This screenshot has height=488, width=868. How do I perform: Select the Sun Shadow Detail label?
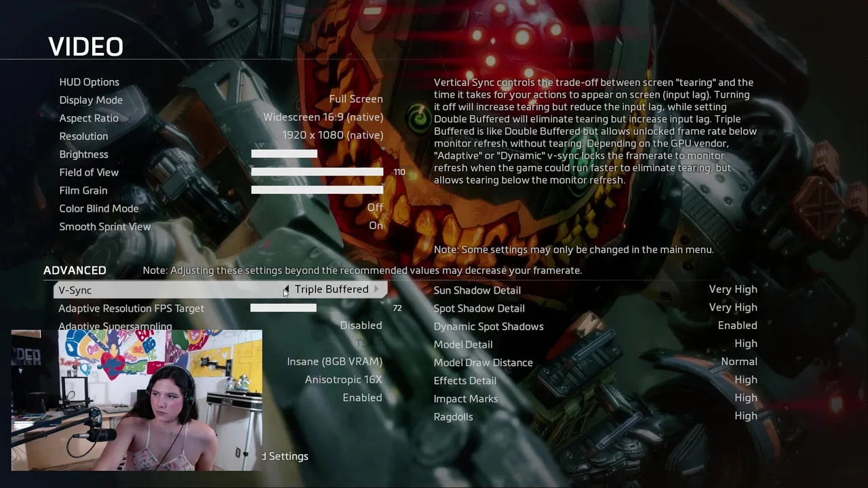pos(477,290)
